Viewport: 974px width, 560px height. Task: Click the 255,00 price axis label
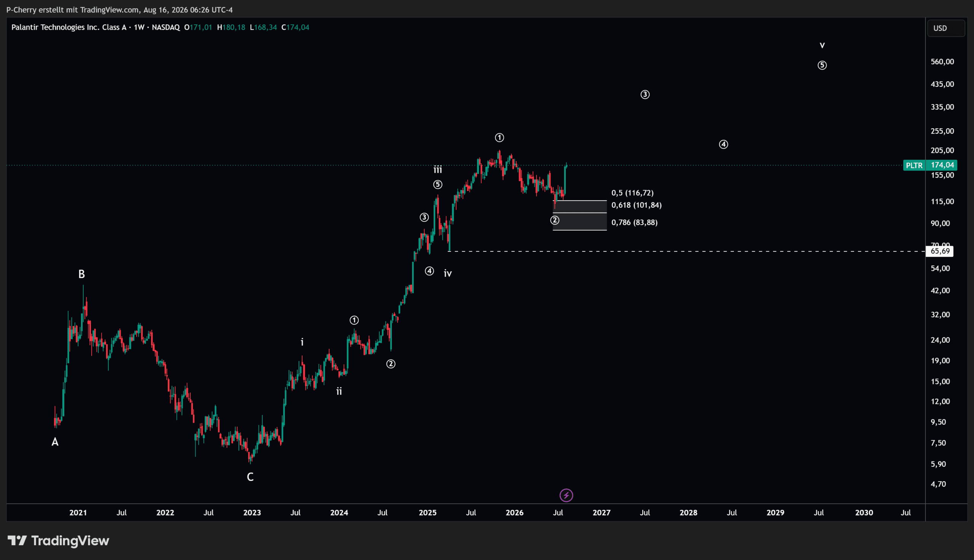pyautogui.click(x=942, y=131)
